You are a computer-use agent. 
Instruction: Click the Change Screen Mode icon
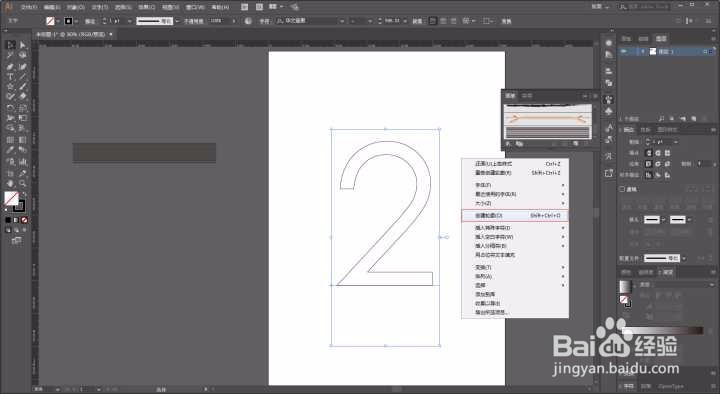(17, 240)
